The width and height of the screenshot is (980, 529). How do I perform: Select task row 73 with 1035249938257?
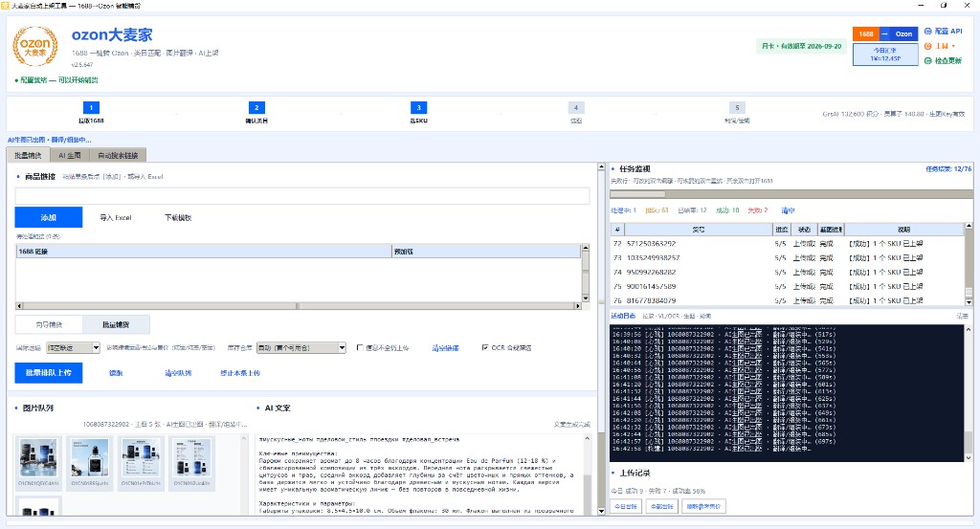click(788, 258)
